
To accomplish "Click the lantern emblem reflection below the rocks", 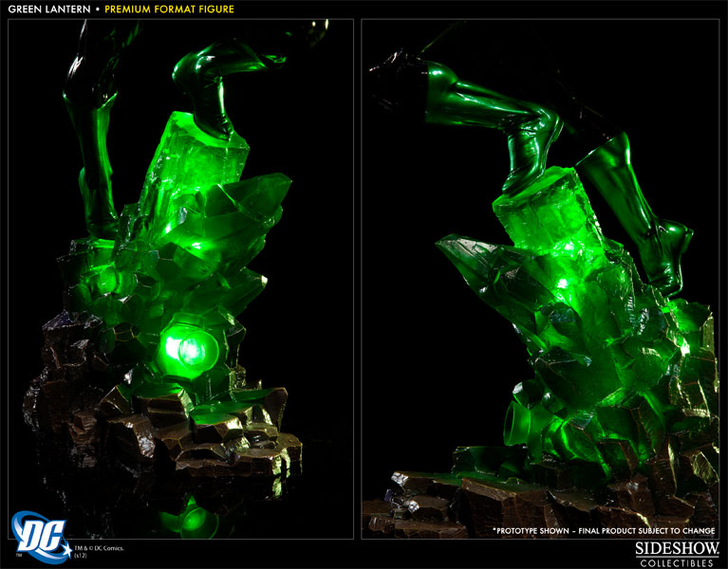I will (196, 519).
